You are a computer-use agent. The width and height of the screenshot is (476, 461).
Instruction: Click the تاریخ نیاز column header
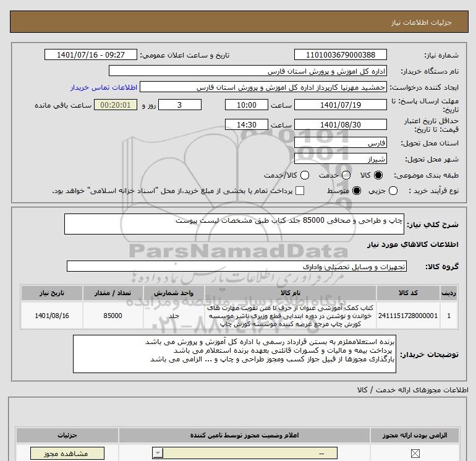coord(52,293)
